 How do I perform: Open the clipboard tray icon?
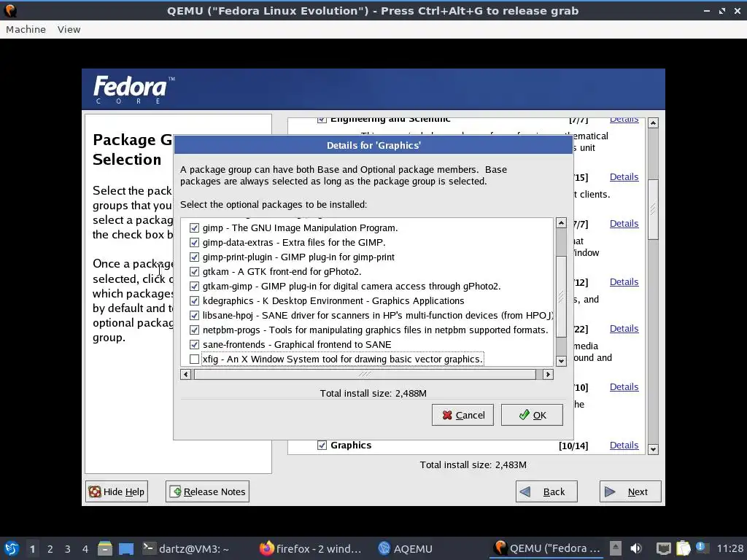(683, 548)
